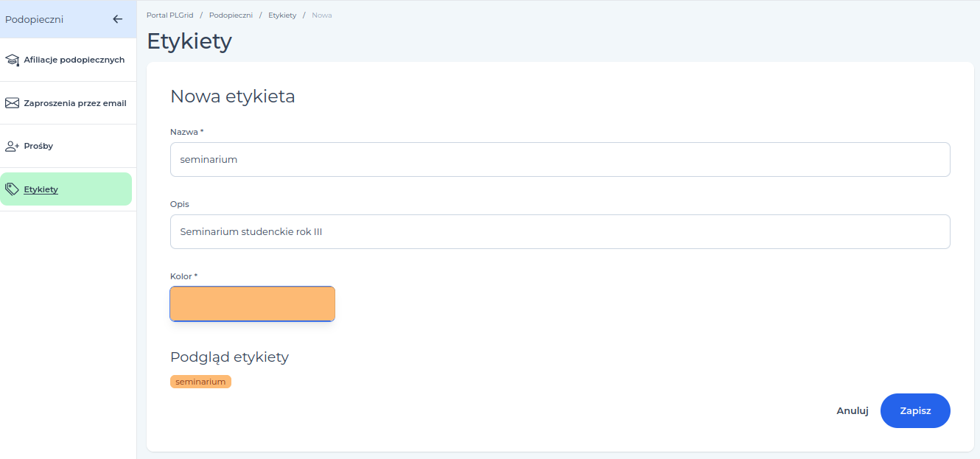Click the envelope icon for email invitations
This screenshot has height=459, width=980.
[12, 103]
